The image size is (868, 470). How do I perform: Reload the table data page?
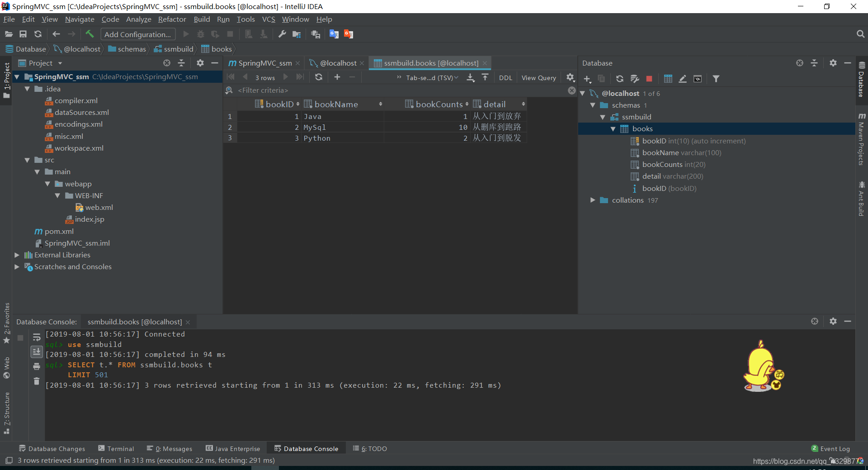pyautogui.click(x=319, y=77)
